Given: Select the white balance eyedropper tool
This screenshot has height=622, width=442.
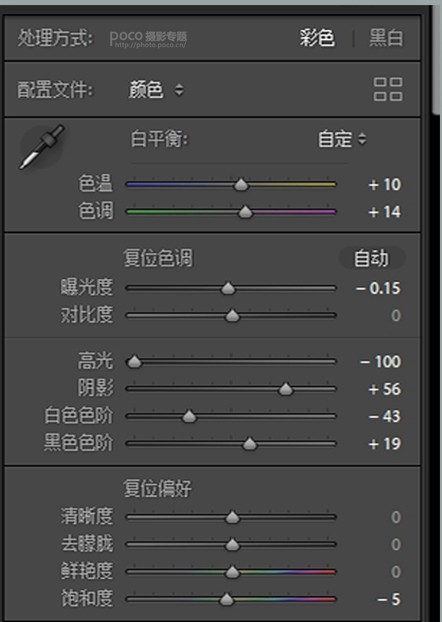Looking at the screenshot, I should pos(41,147).
